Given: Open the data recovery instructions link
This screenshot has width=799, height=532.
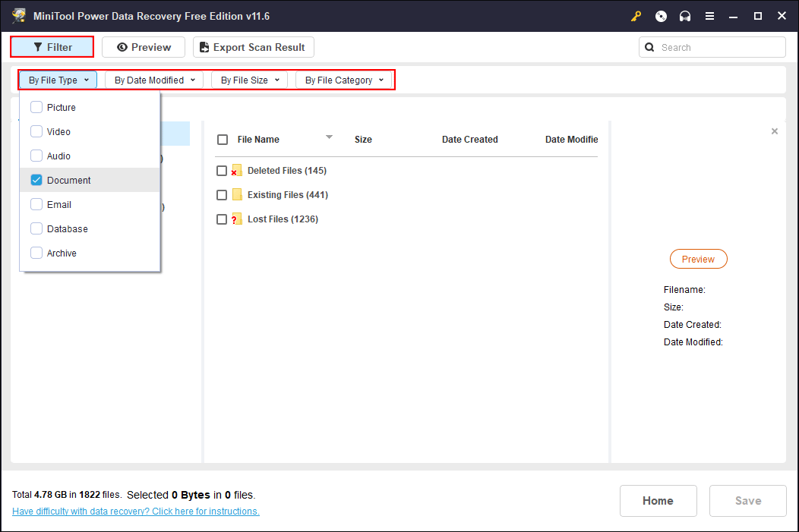Looking at the screenshot, I should pos(135,512).
